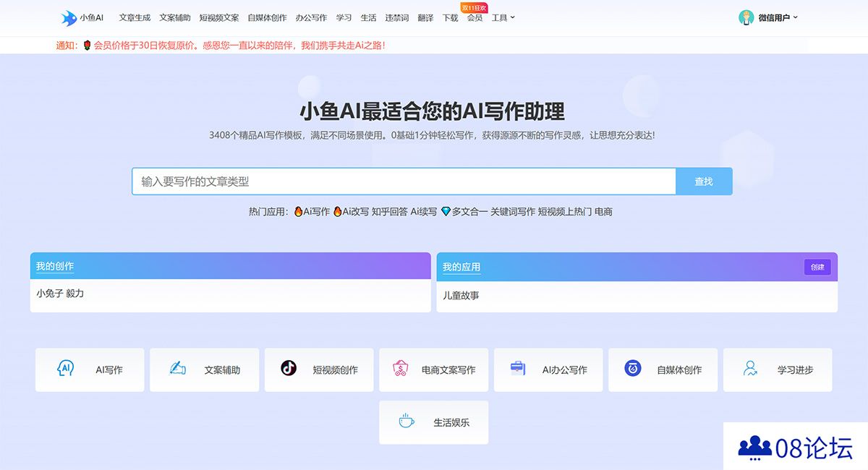Open the Ai续写 hot app link

coord(424,211)
